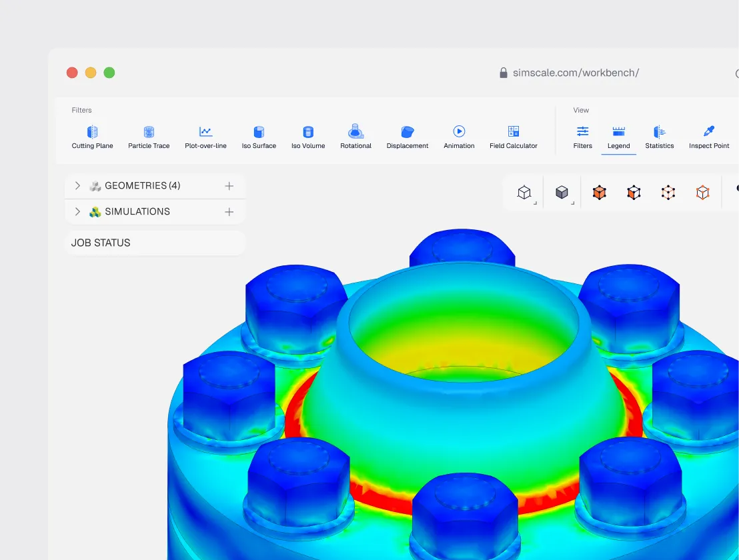739x560 pixels.
Task: Activate the Inspect Point tool
Action: click(x=709, y=137)
